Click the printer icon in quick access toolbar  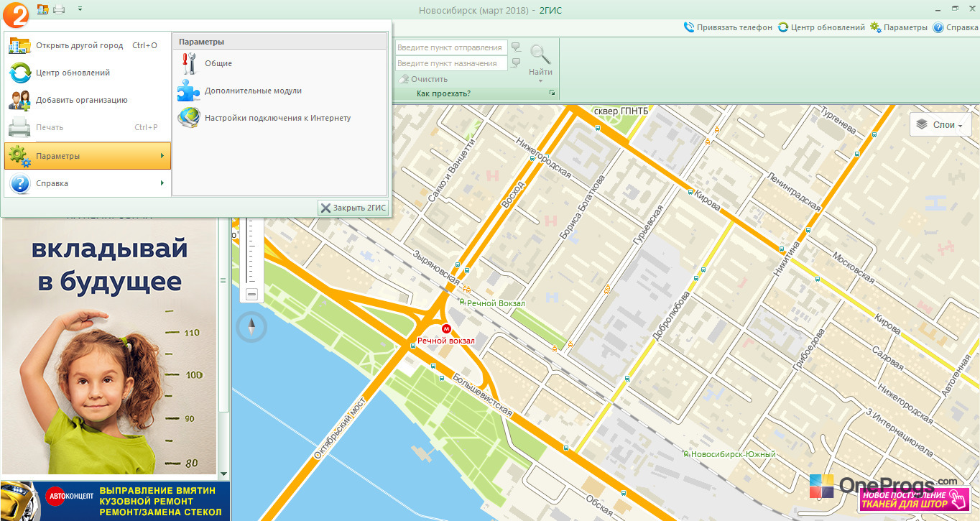click(x=59, y=9)
